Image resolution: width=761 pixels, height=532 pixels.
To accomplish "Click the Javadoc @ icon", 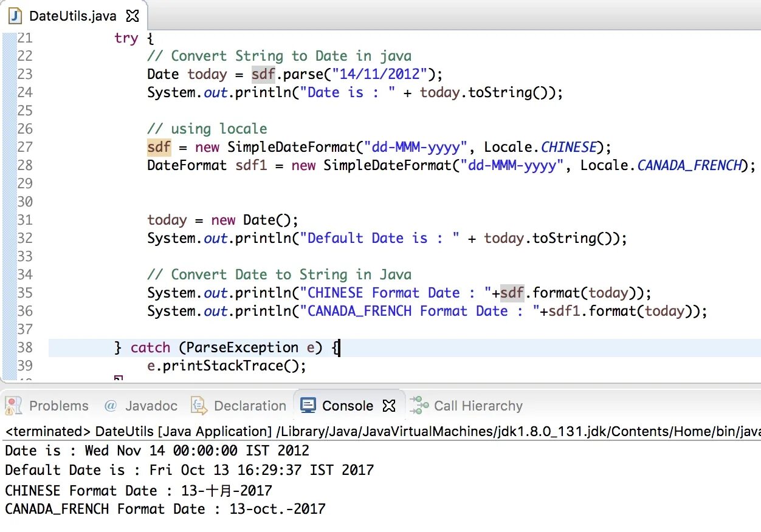I will click(x=110, y=406).
